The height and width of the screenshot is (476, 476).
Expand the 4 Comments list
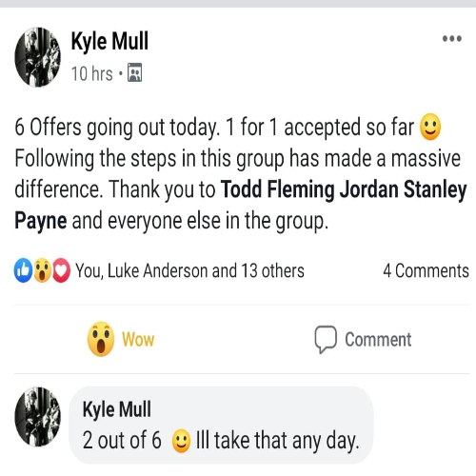point(426,270)
